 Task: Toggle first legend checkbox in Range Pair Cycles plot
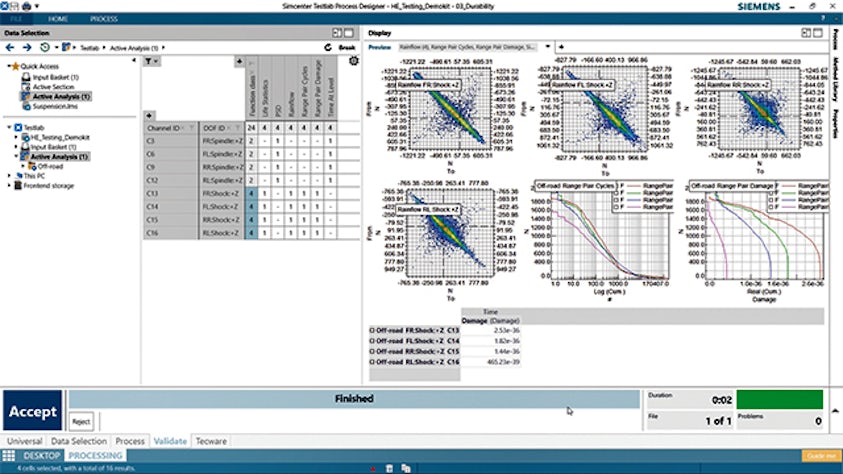(616, 186)
